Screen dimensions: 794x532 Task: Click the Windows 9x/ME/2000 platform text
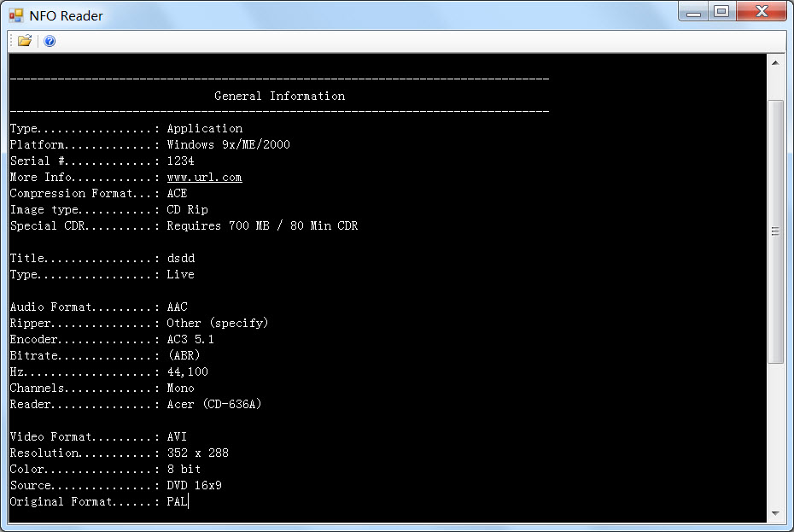point(228,145)
